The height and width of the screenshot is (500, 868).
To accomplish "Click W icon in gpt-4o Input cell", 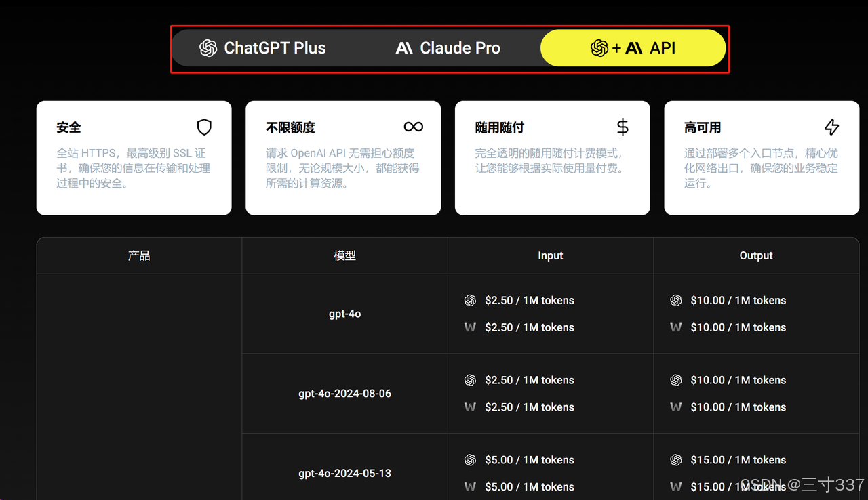I will pyautogui.click(x=470, y=327).
